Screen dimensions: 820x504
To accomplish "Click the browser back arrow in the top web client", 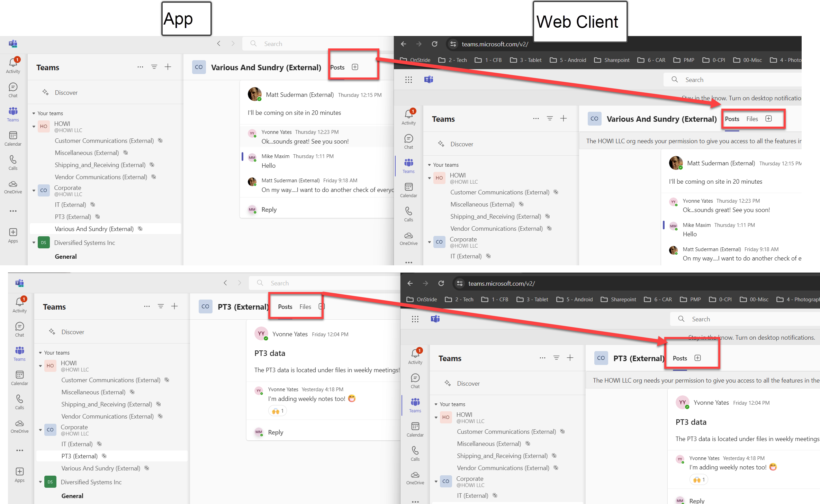I will click(403, 44).
